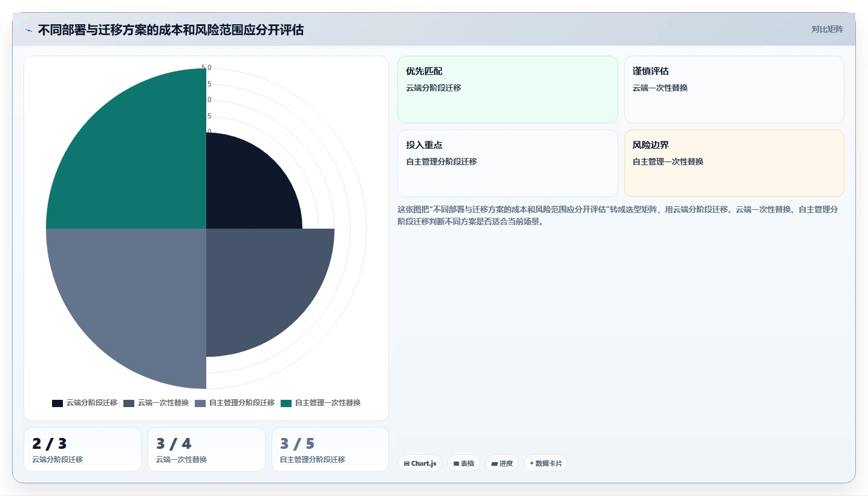Image resolution: width=868 pixels, height=496 pixels.
Task: Click the 对比矩阵 label in header
Action: pos(827,29)
